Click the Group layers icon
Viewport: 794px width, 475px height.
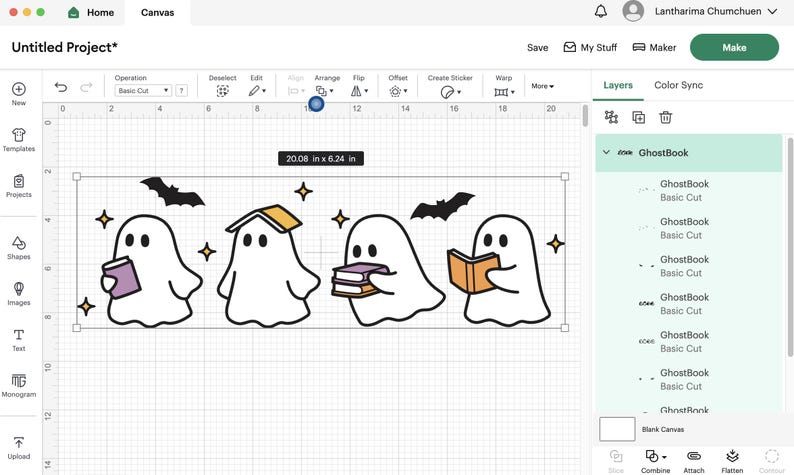pos(611,117)
